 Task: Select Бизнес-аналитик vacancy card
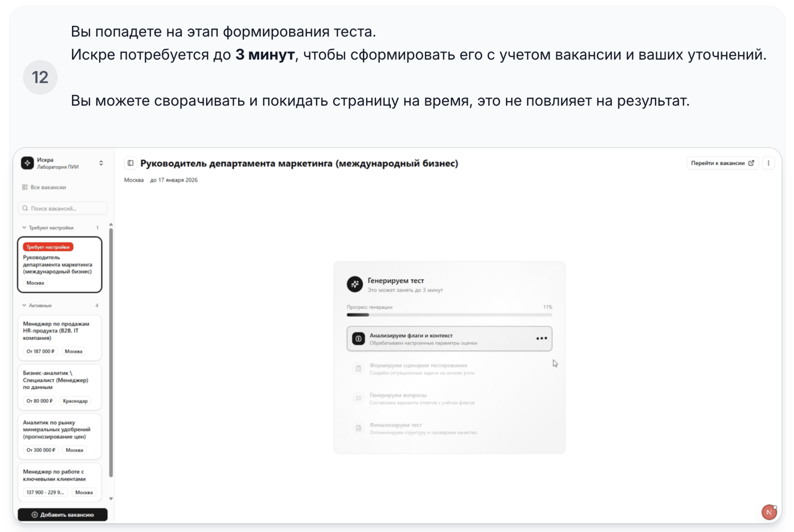tap(60, 386)
